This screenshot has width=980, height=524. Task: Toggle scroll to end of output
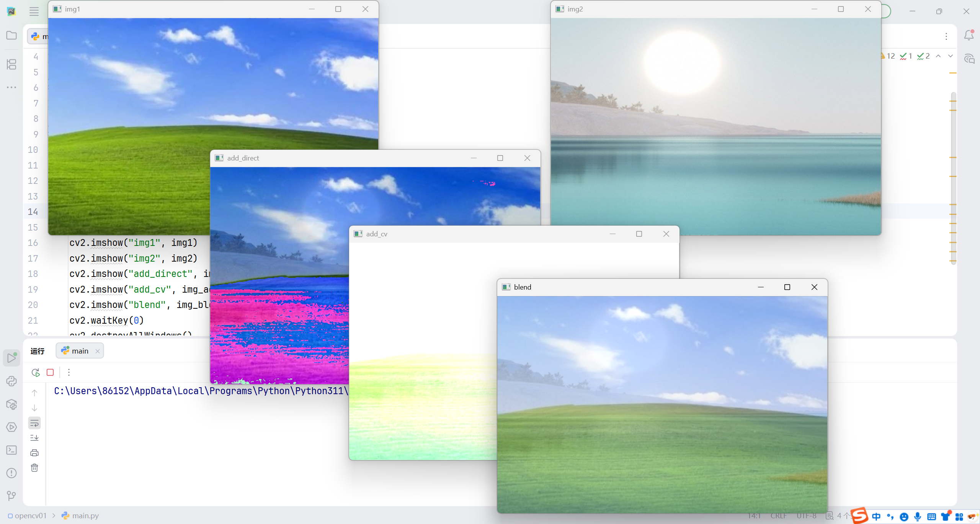(34, 438)
